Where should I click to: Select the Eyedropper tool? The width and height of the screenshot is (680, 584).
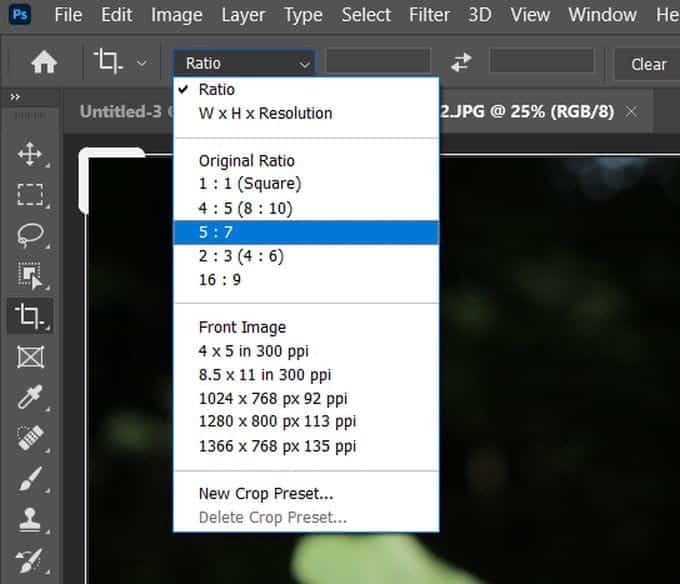(30, 396)
